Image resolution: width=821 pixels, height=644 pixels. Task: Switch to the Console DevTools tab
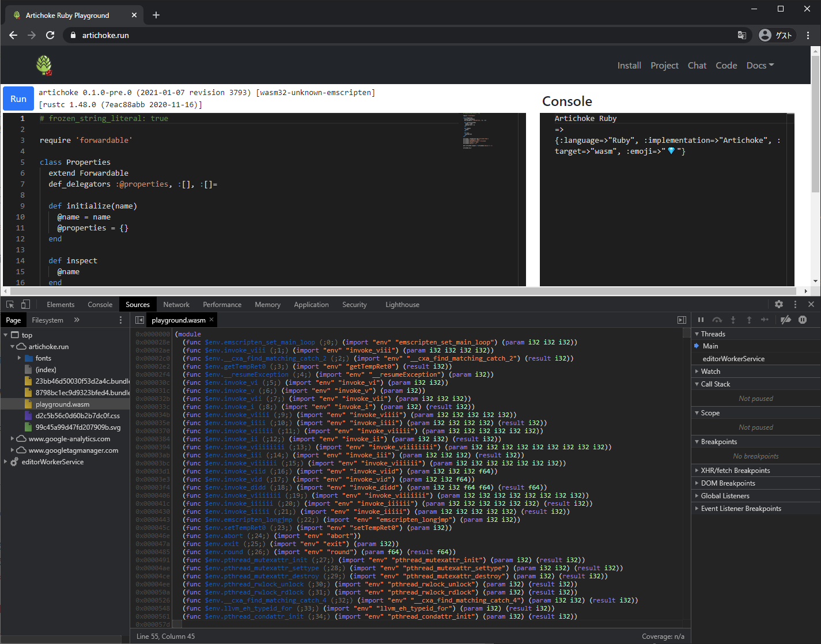(x=100, y=304)
